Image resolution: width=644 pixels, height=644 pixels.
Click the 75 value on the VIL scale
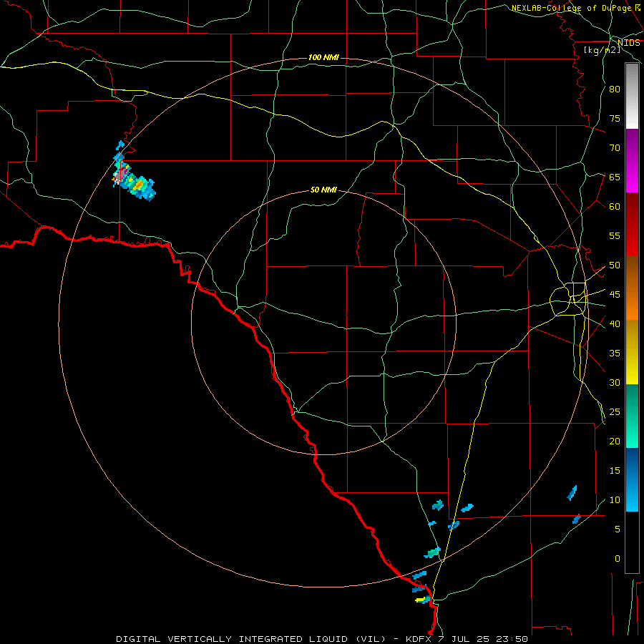(x=615, y=118)
